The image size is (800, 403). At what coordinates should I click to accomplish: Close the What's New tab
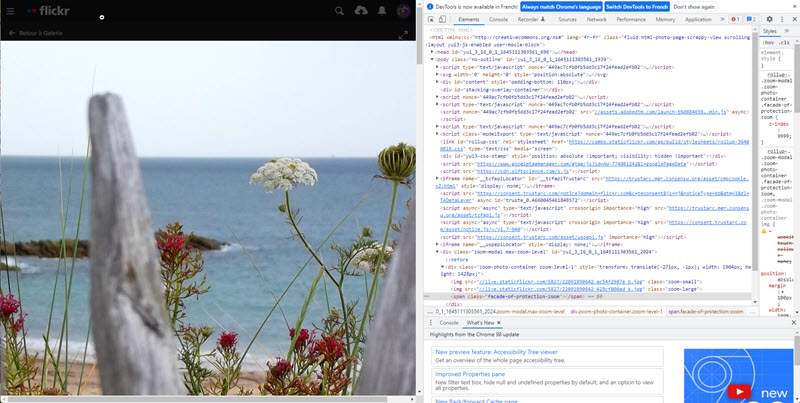tap(498, 323)
